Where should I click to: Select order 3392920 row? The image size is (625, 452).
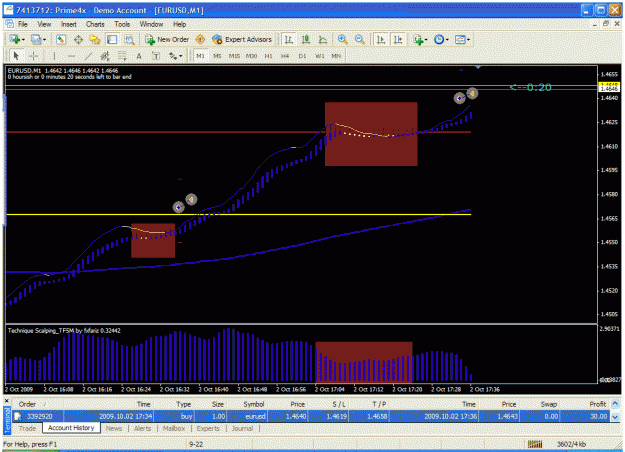coord(311,416)
